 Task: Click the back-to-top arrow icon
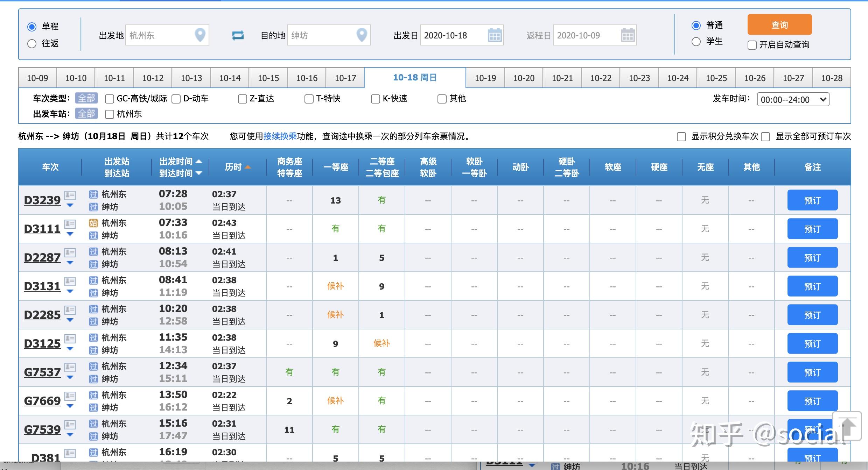click(x=847, y=426)
